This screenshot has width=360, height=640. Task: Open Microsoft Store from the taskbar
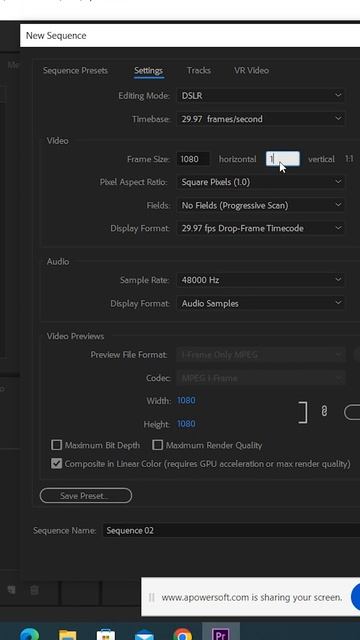point(106,634)
